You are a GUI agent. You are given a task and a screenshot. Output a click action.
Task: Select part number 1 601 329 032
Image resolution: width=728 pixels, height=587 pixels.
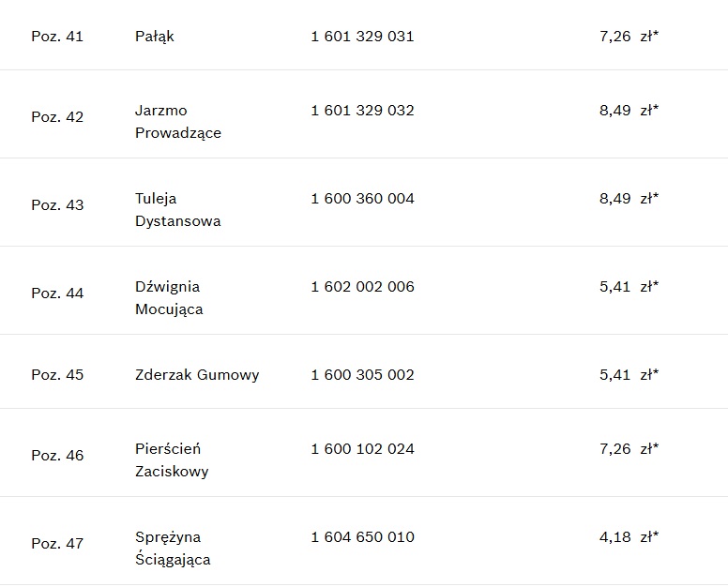pos(362,110)
